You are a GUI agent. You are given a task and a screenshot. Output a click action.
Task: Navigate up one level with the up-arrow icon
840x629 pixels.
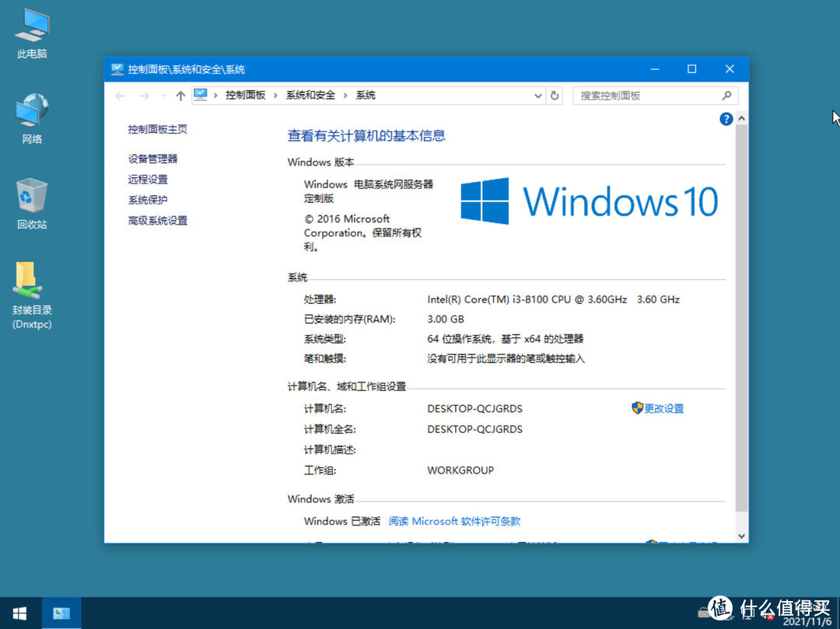pyautogui.click(x=180, y=95)
